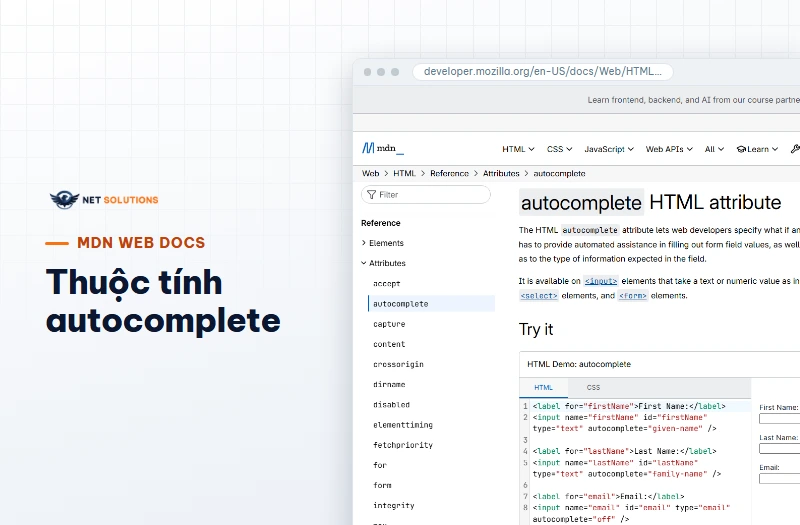Follow the <input> element link

click(601, 281)
